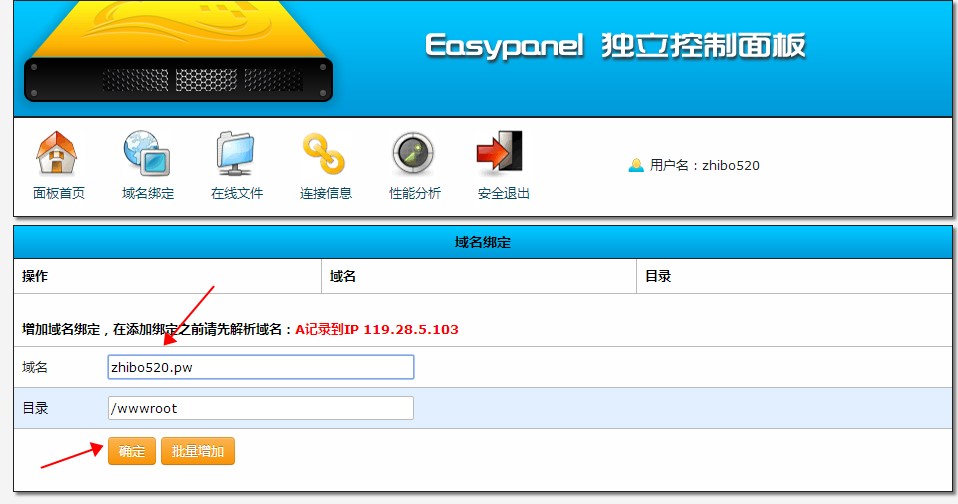Open online files via folder computer icon
This screenshot has height=504, width=958.
click(x=236, y=153)
